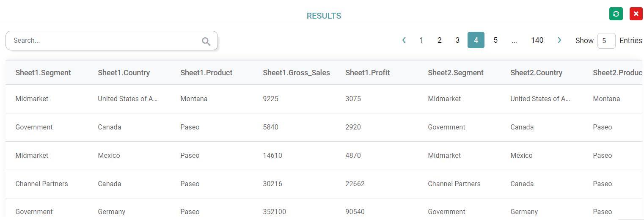Sort by Sheet1.Segment column header
This screenshot has height=220, width=644.
click(x=43, y=73)
